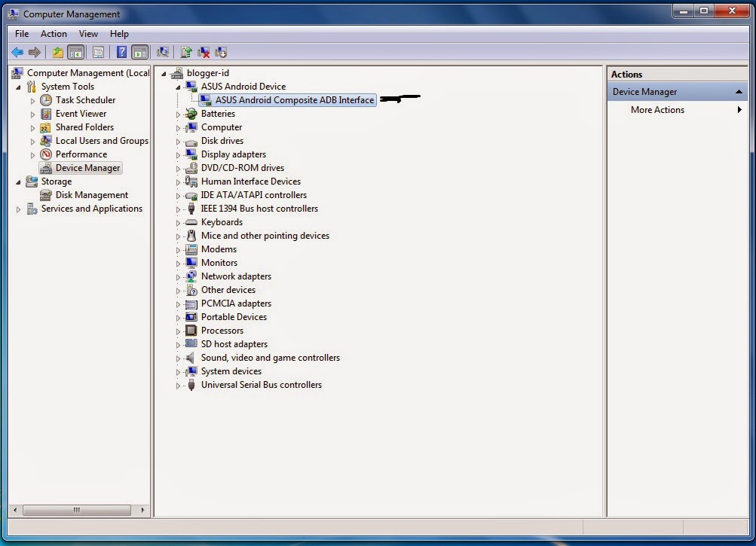Viewport: 756px width, 546px height.
Task: Click the Shared Folders icon
Action: click(46, 127)
